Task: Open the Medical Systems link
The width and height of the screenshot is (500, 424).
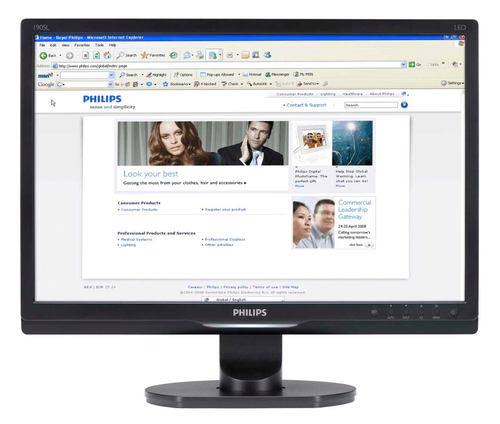Action: point(136,240)
